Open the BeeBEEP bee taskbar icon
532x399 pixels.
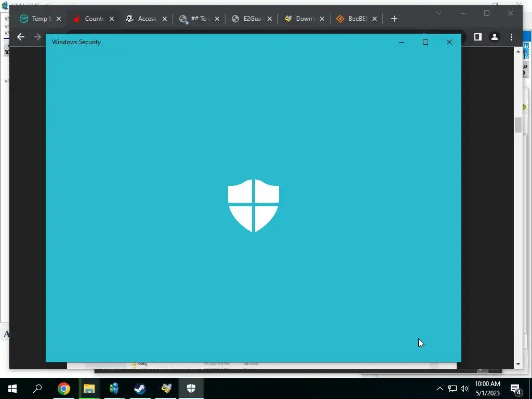(x=166, y=389)
